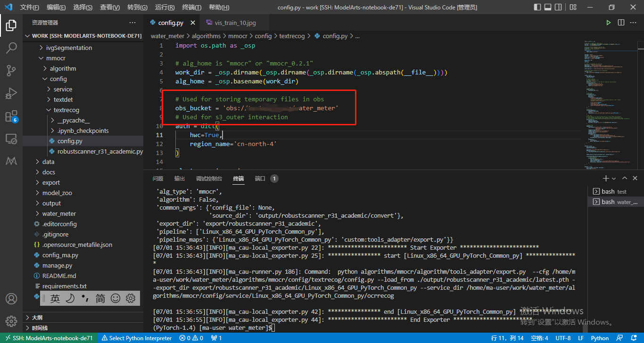Viewport: 644px width, 343px height.
Task: Open the editor More Actions ellipsis
Action: click(634, 23)
